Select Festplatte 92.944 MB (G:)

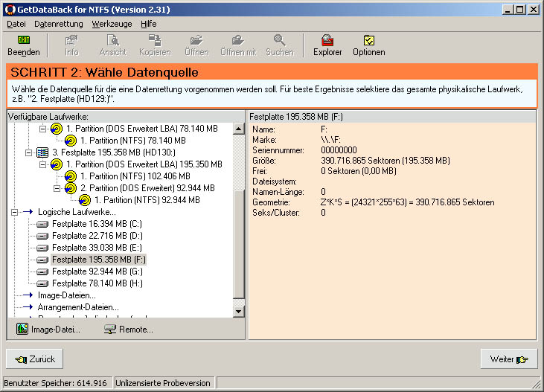pos(97,271)
